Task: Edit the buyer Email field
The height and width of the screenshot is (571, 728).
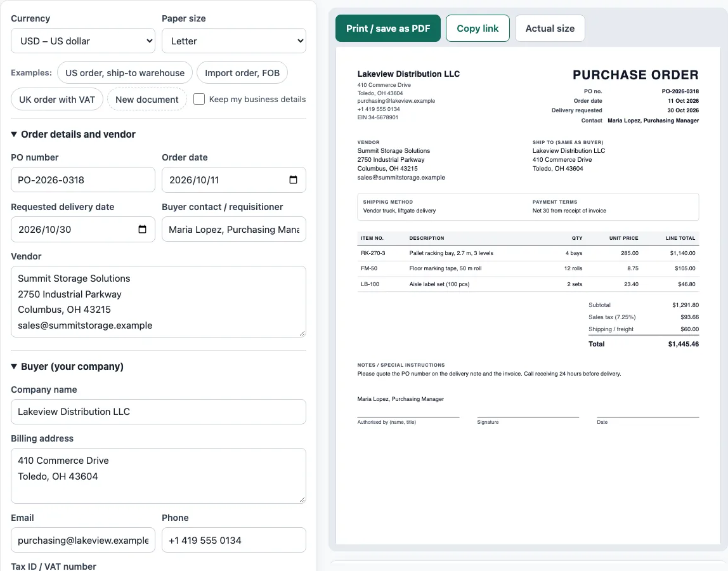Action: click(x=83, y=540)
